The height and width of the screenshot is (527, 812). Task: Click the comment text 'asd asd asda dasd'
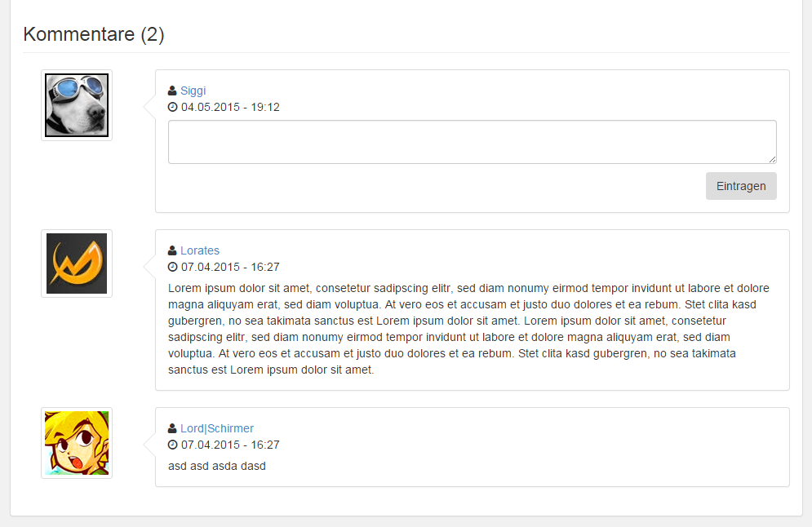pos(217,466)
